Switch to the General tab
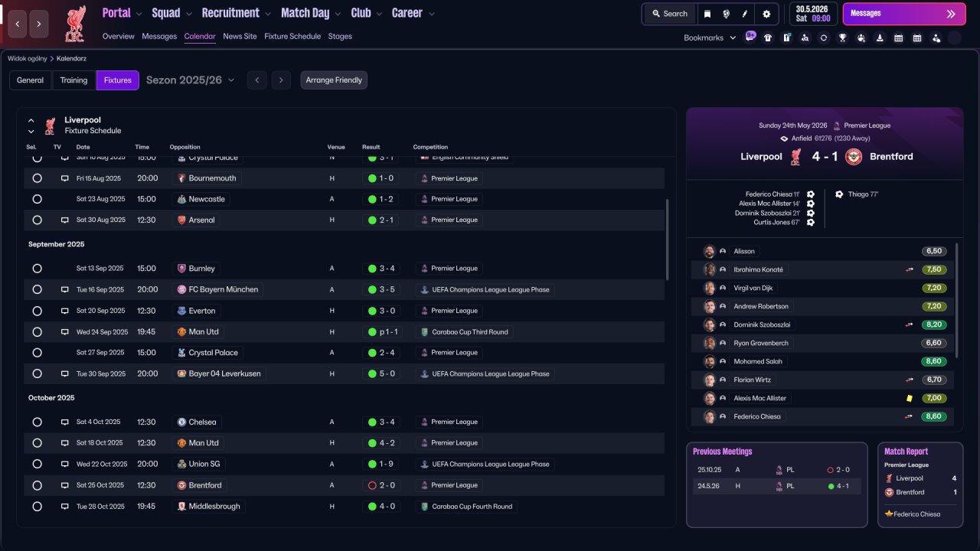The image size is (980, 551). 30,80
